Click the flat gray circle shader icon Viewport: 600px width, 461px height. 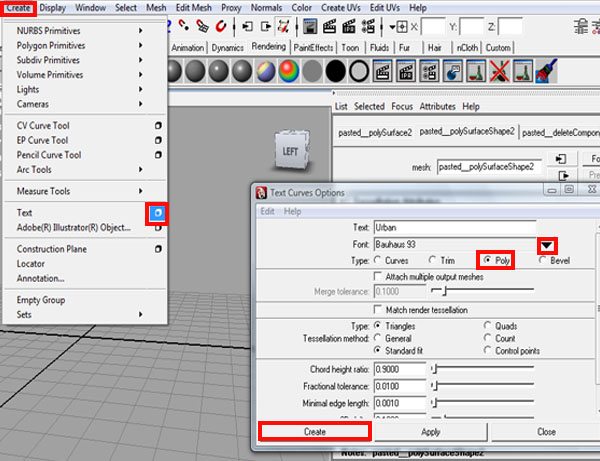coord(312,72)
